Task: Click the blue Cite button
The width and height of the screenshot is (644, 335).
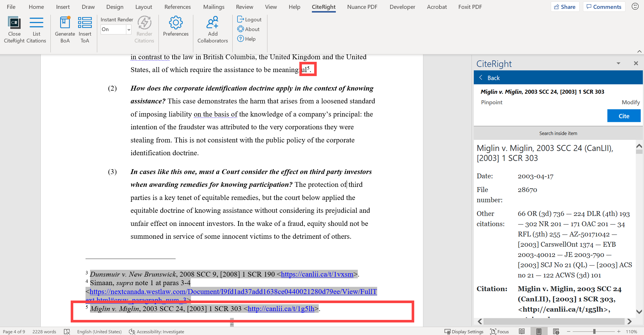Action: pos(624,116)
